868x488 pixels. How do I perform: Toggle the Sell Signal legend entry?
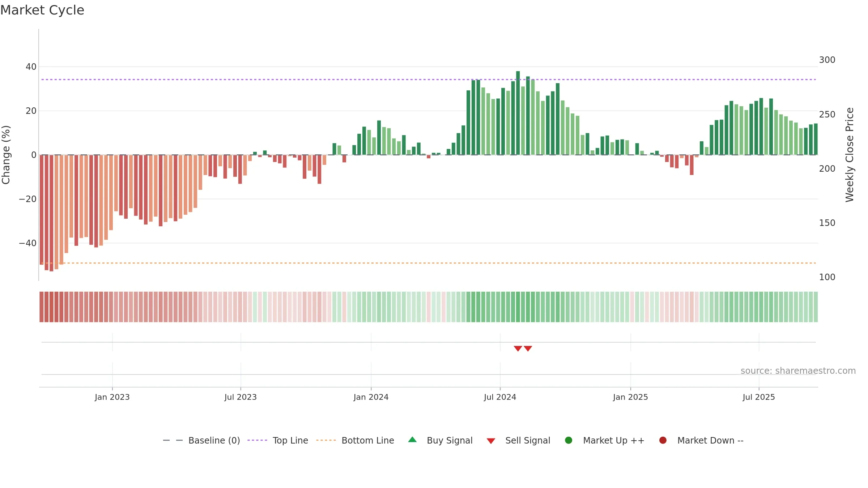point(518,440)
